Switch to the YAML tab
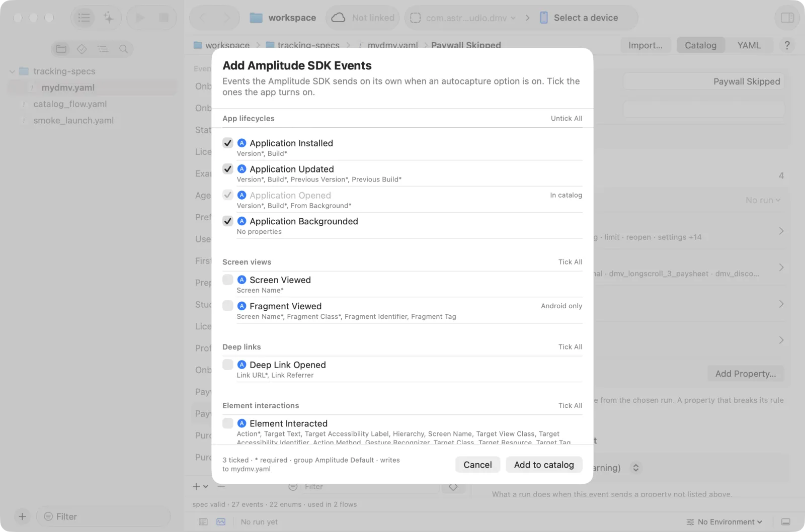The width and height of the screenshot is (805, 532). pyautogui.click(x=749, y=45)
